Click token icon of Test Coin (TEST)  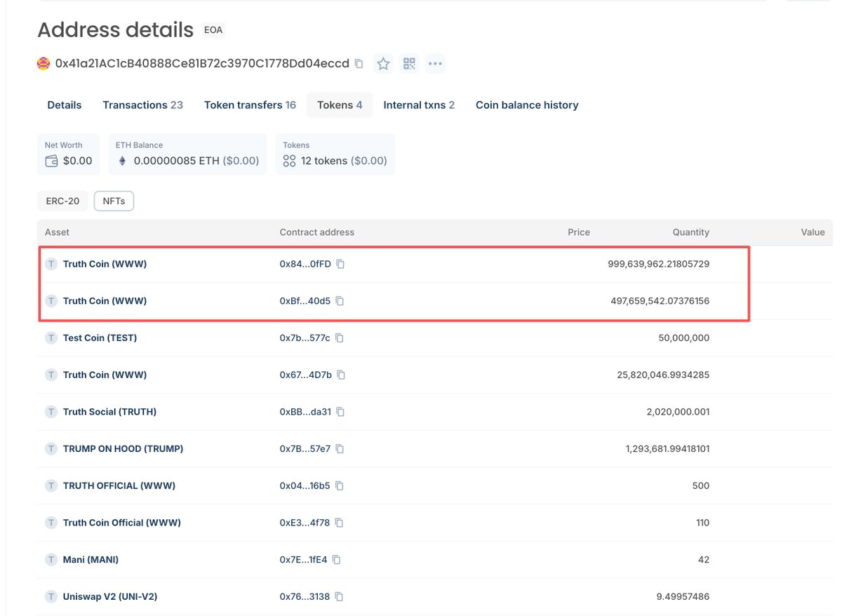51,338
